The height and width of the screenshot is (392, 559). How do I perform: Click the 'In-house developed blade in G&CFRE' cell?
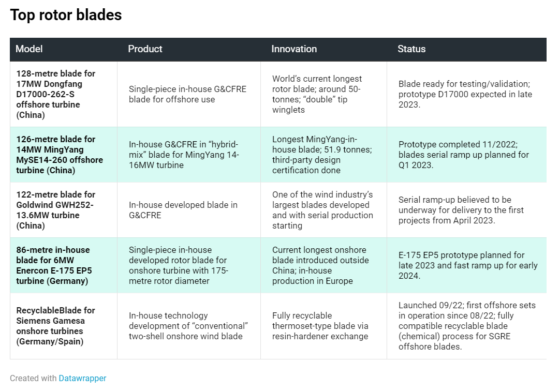183,210
